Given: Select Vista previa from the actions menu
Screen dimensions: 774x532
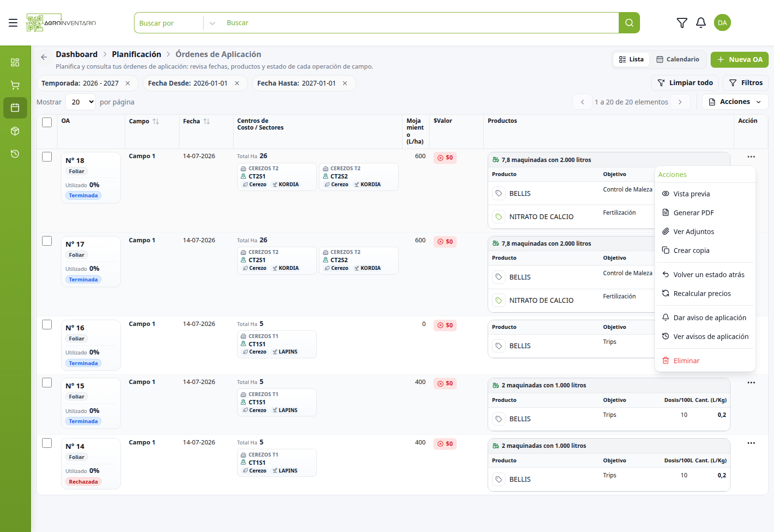Looking at the screenshot, I should coord(705,194).
